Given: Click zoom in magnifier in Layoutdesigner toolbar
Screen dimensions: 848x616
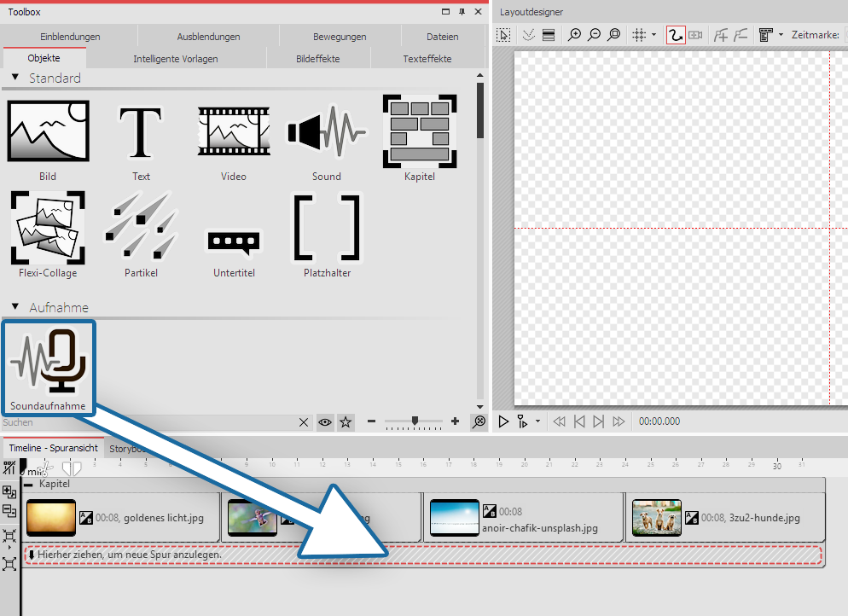Looking at the screenshot, I should [574, 35].
